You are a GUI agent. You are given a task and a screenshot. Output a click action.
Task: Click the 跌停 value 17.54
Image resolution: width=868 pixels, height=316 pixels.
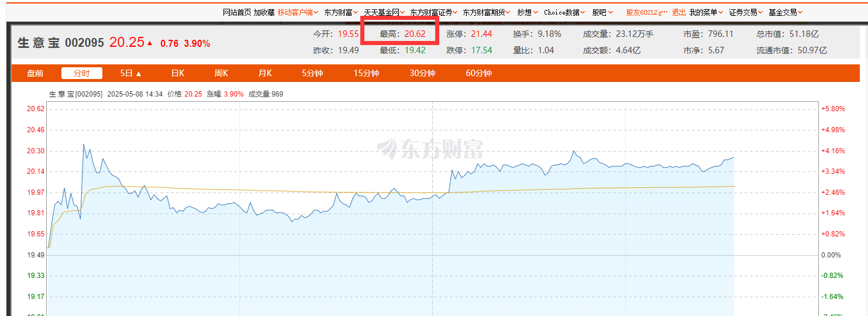pos(481,50)
